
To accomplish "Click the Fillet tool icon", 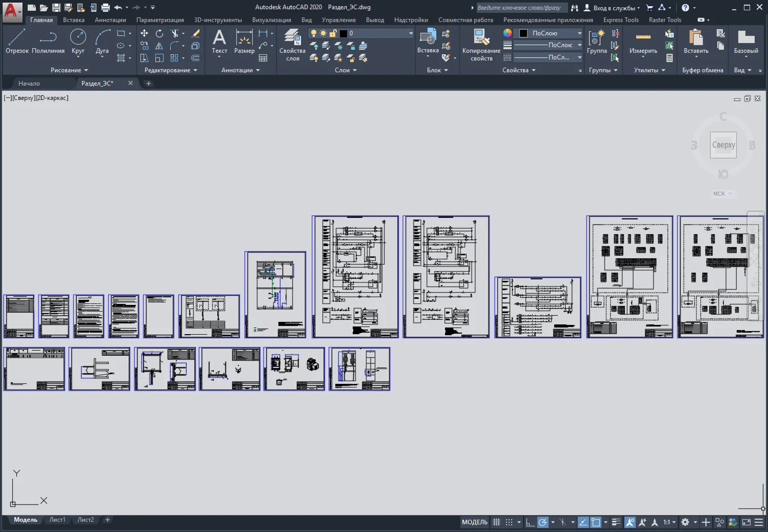I will 174,46.
